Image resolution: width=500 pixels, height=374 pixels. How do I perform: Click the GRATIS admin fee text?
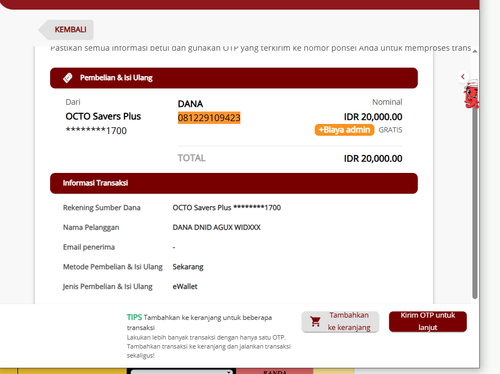click(x=390, y=130)
